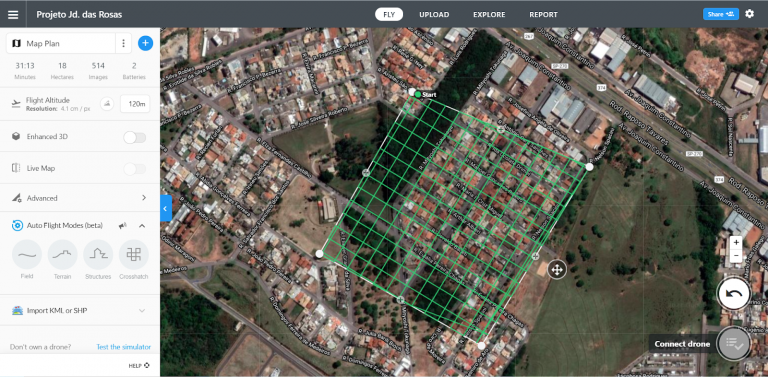Click the undo arrow button on map

733,294
